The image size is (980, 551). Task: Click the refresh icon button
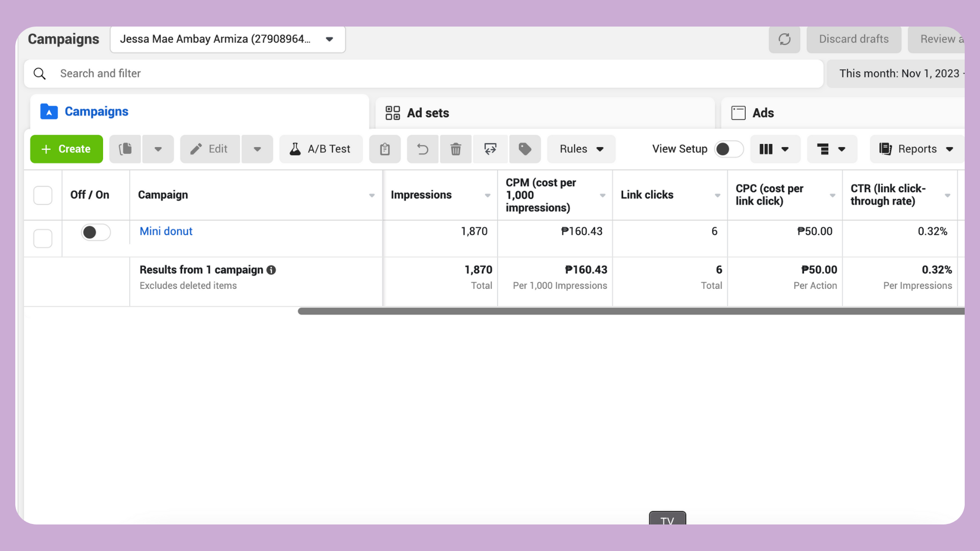click(785, 39)
